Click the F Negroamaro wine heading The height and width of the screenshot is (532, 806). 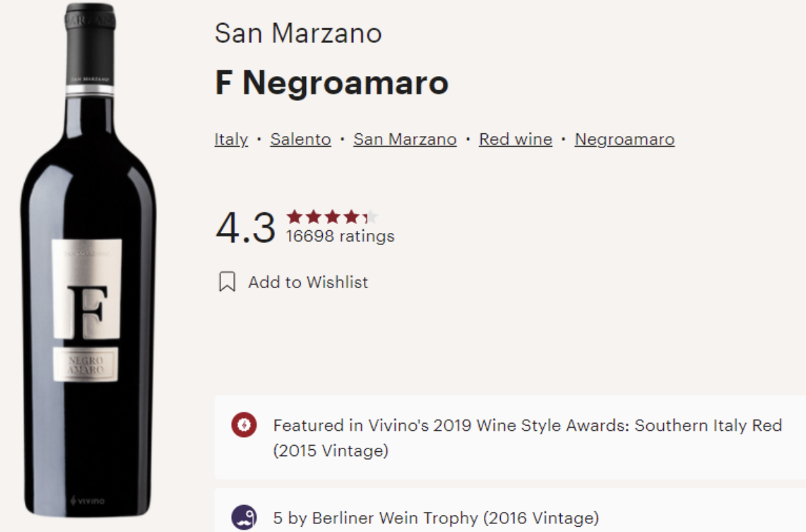pyautogui.click(x=332, y=83)
